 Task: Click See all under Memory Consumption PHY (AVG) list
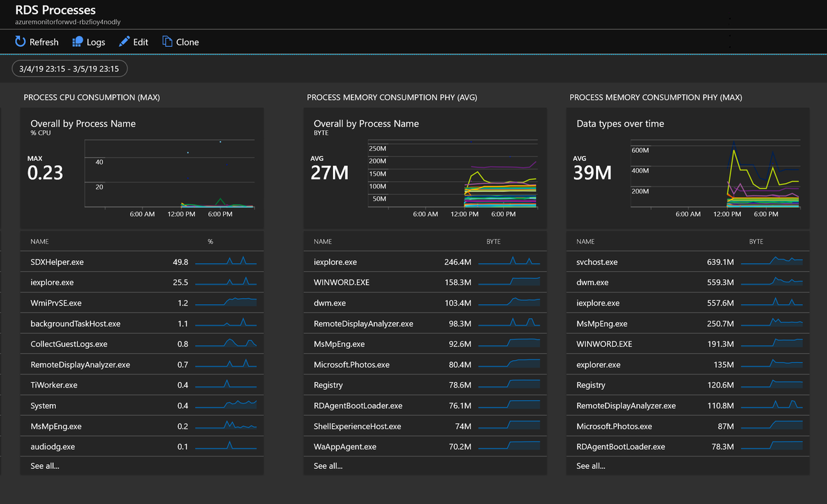(x=328, y=466)
